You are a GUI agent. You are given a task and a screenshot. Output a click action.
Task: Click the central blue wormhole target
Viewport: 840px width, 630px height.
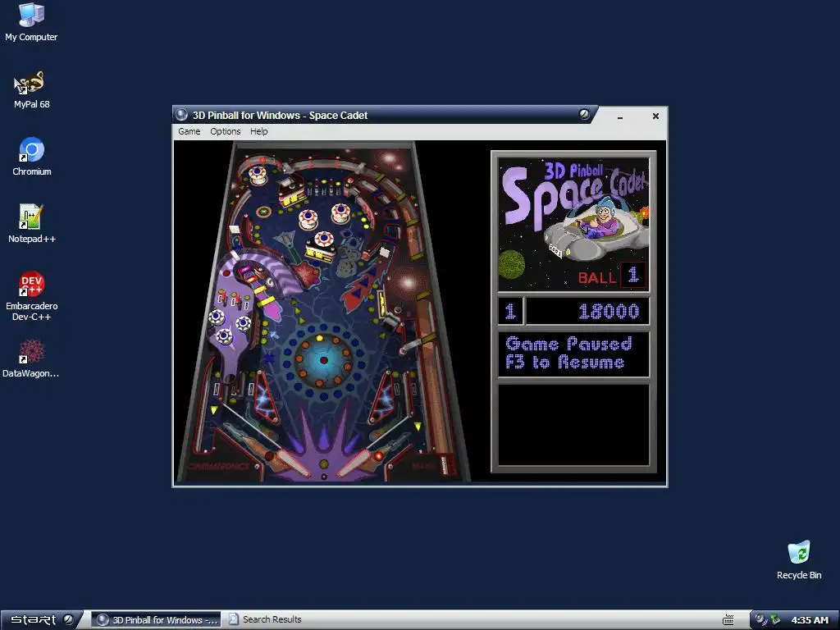[323, 360]
